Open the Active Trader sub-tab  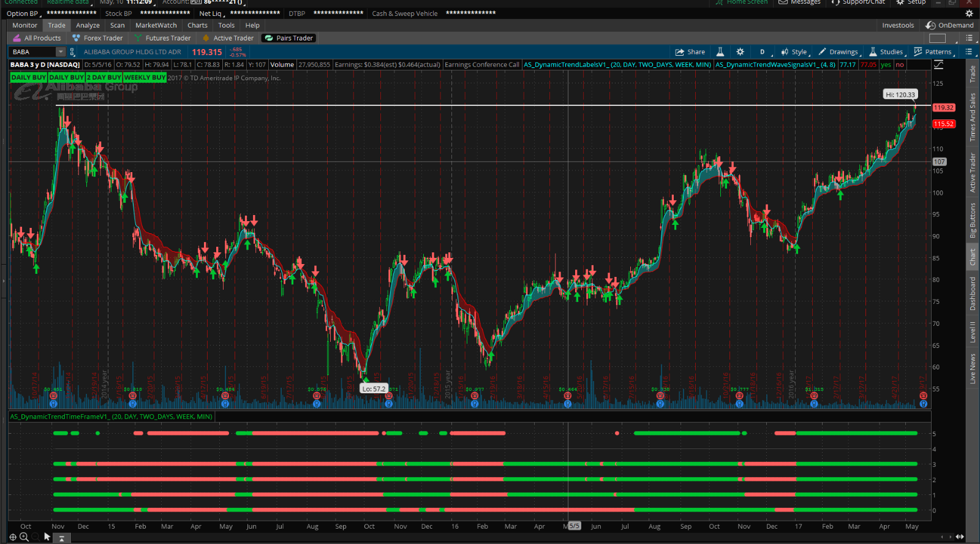[x=228, y=38]
